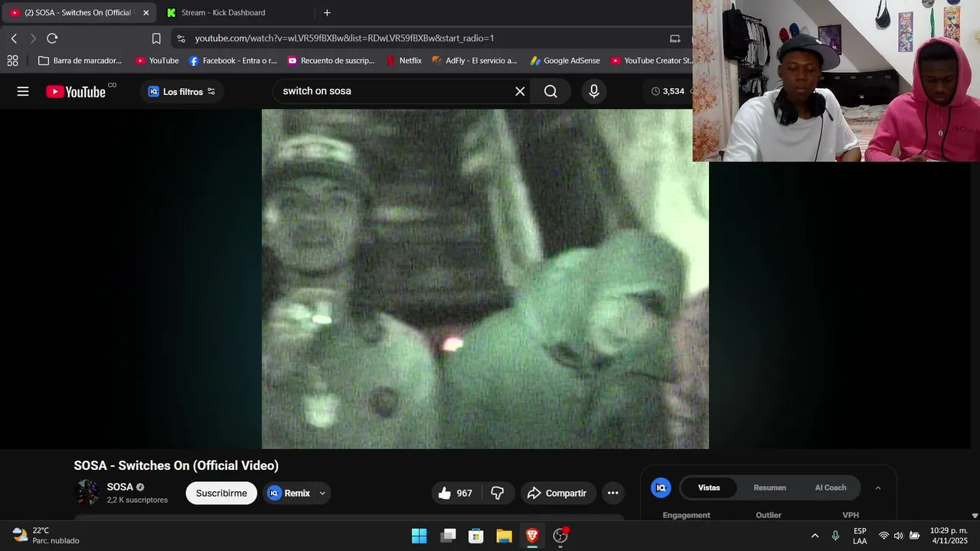Like the video (967 likes)
Image resolution: width=980 pixels, height=551 pixels.
[456, 493]
